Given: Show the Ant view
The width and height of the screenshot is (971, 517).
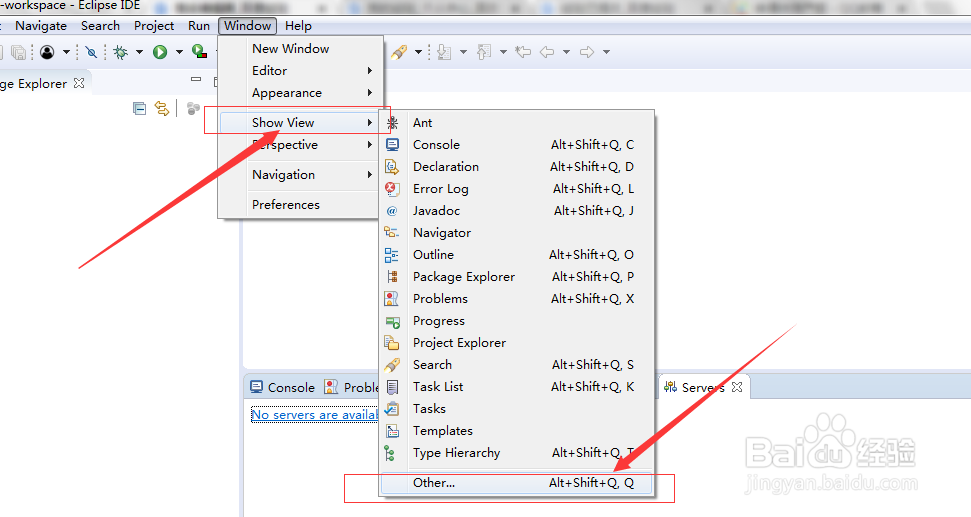Looking at the screenshot, I should (x=517, y=123).
